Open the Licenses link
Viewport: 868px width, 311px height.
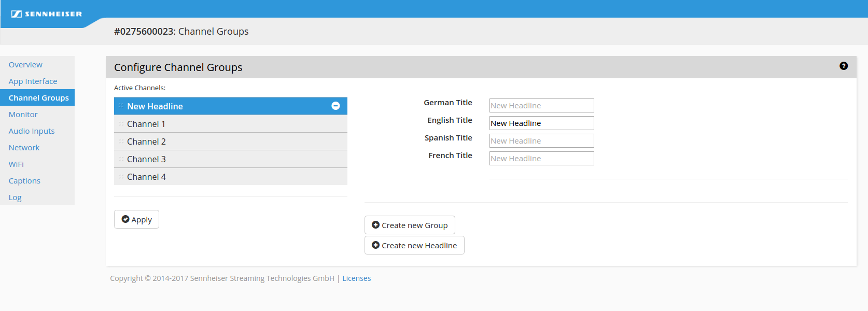click(x=356, y=278)
